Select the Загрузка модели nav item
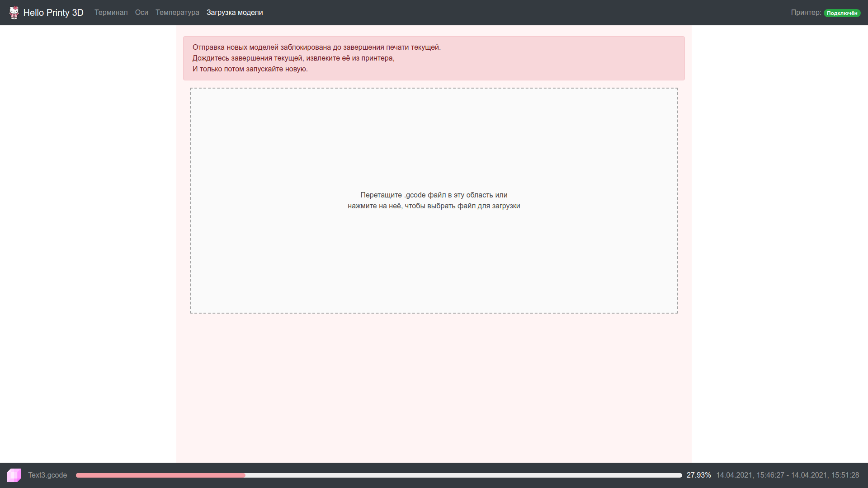Image resolution: width=868 pixels, height=488 pixels. [235, 13]
